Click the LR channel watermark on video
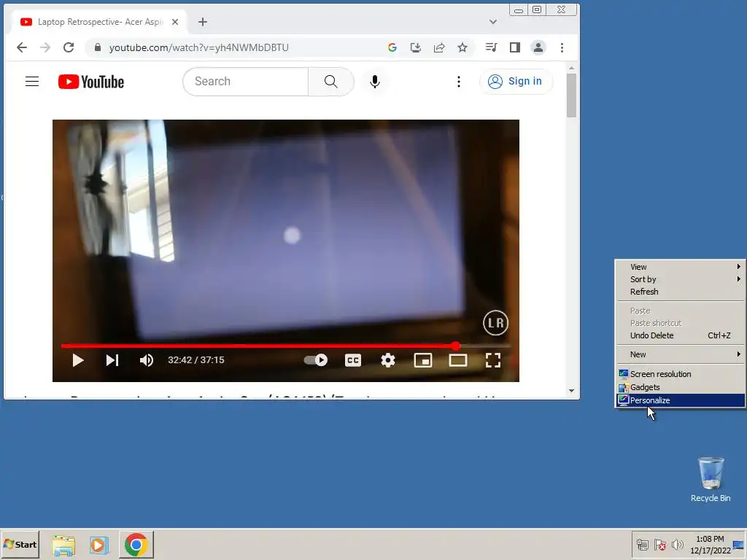Viewport: 747px width, 560px height. coord(495,323)
